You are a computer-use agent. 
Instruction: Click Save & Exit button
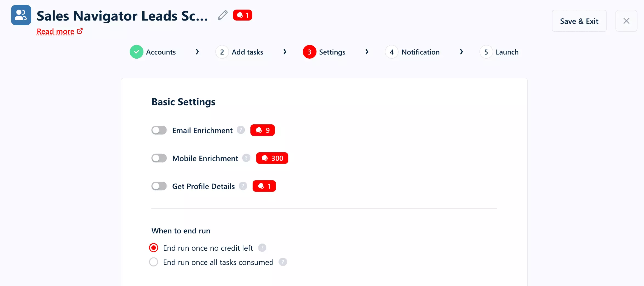click(x=579, y=21)
